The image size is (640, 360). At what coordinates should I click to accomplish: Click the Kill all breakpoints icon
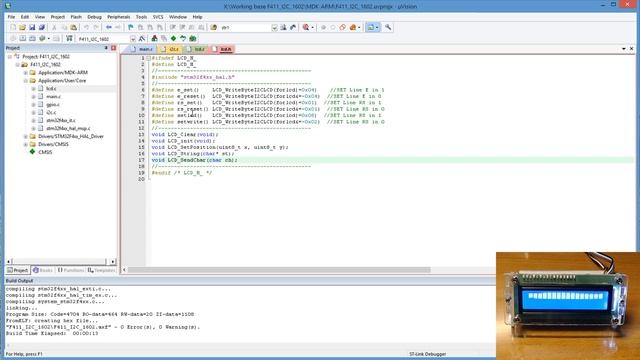click(352, 27)
